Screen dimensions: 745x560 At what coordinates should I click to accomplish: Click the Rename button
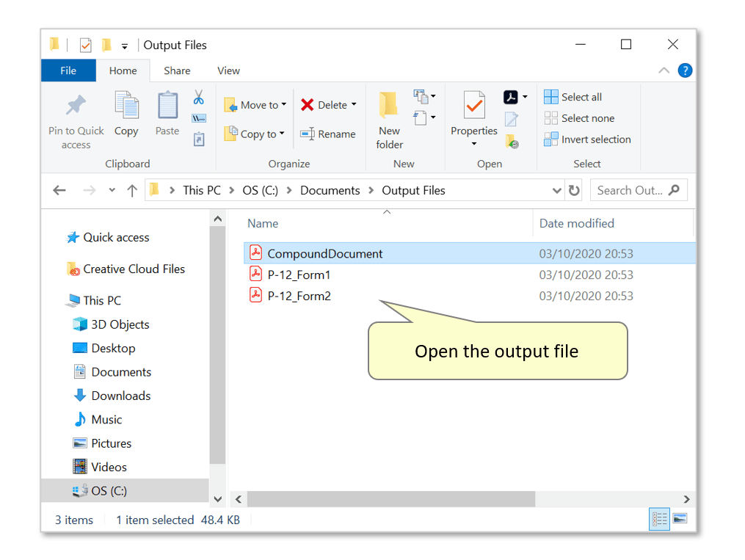[328, 134]
